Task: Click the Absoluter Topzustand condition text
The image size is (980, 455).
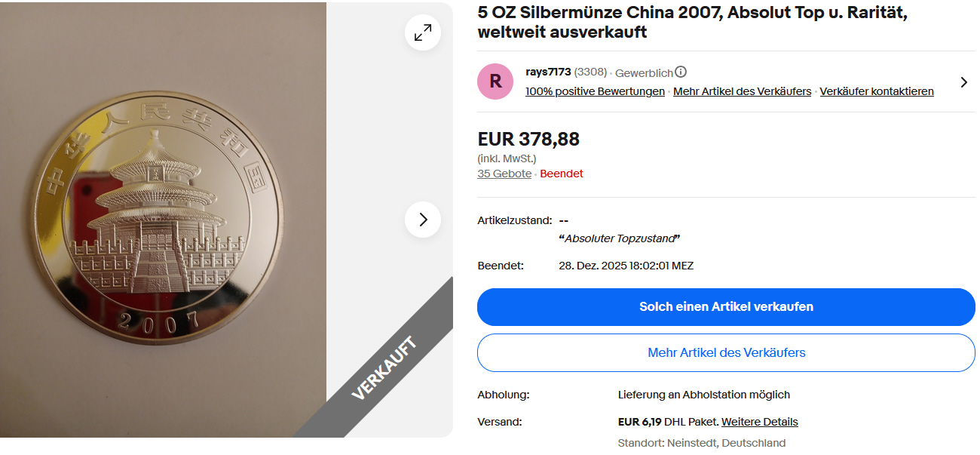Action: click(620, 238)
